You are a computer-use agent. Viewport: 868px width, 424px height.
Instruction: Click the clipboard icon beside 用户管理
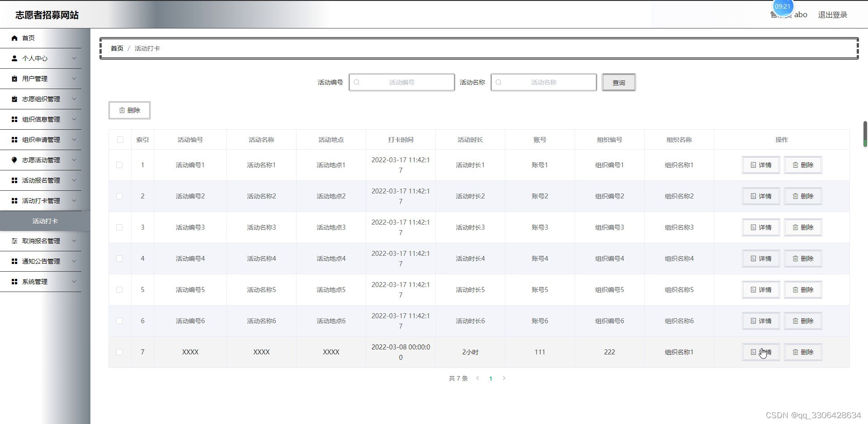tap(14, 79)
